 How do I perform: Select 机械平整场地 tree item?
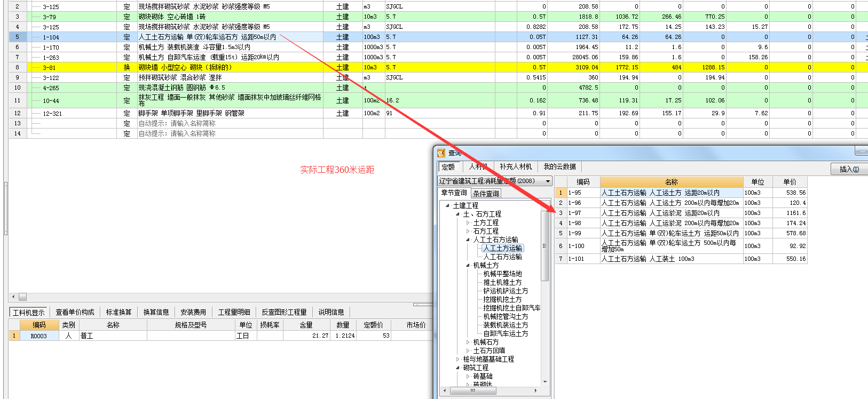[503, 274]
